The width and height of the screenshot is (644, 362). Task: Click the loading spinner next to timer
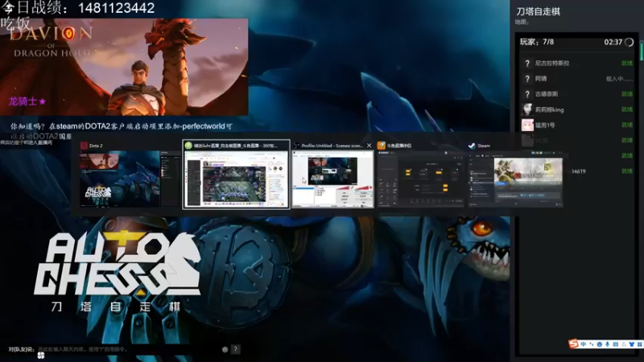(x=629, y=42)
